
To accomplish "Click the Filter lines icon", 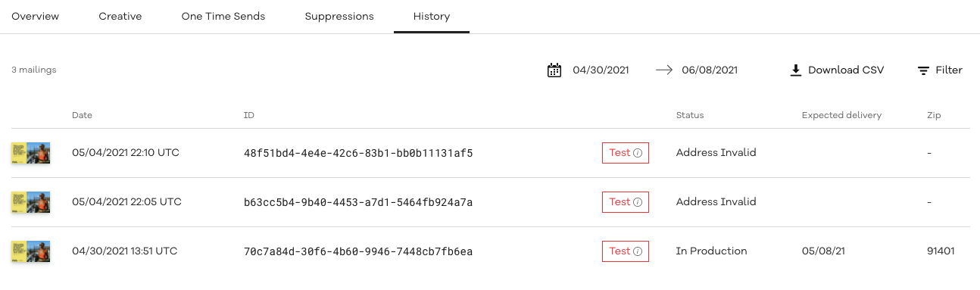I will pos(923,70).
